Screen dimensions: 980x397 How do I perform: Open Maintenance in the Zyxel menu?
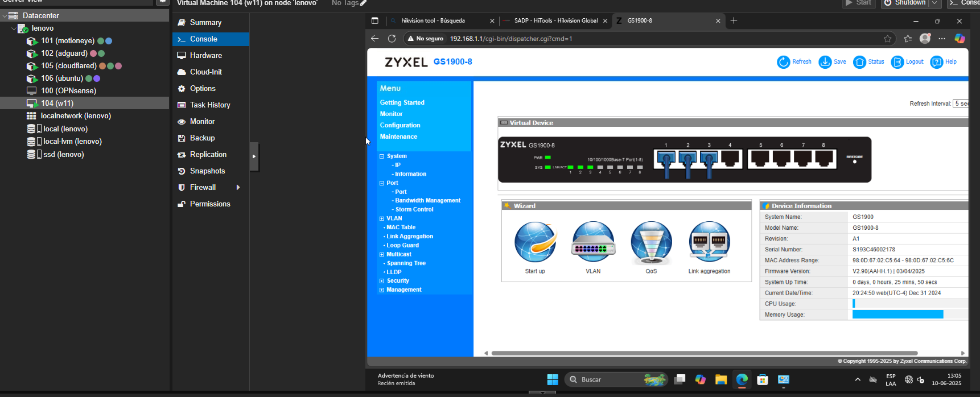coord(398,137)
